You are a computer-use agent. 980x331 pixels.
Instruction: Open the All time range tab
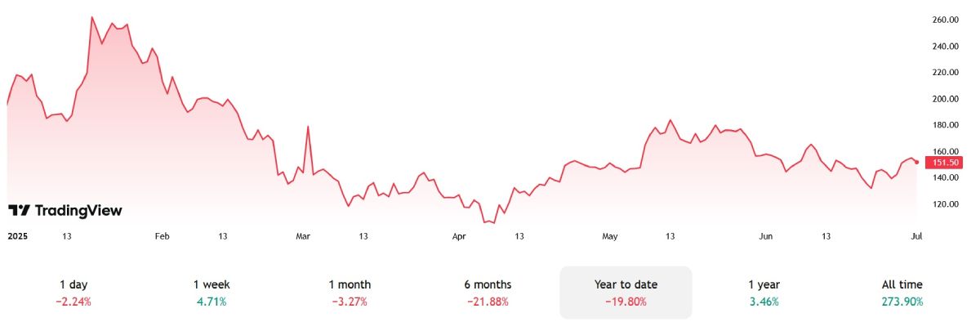902,293
